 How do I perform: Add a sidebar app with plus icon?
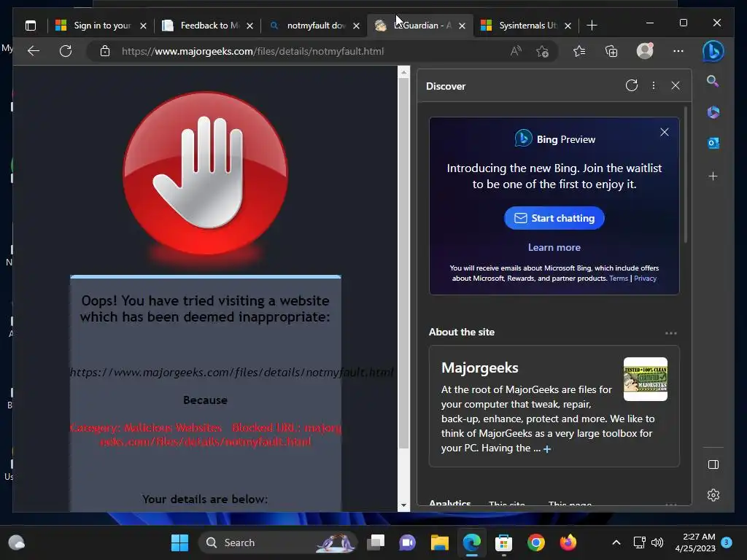tap(713, 176)
